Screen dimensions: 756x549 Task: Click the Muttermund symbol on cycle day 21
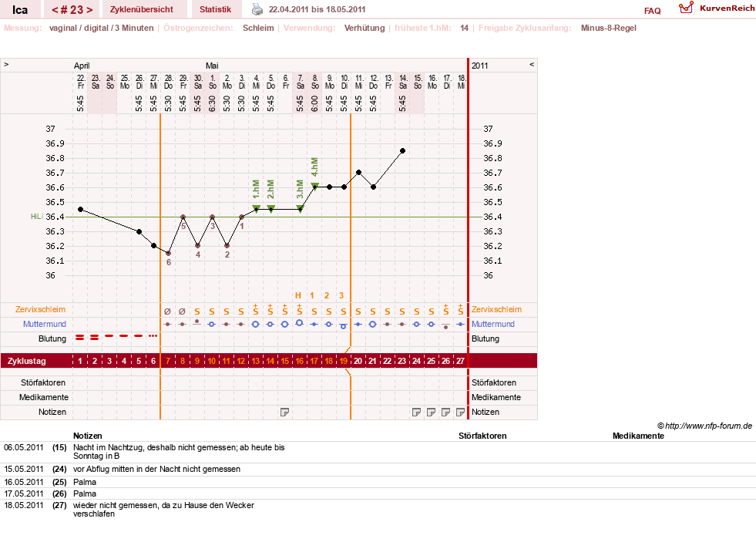(373, 324)
